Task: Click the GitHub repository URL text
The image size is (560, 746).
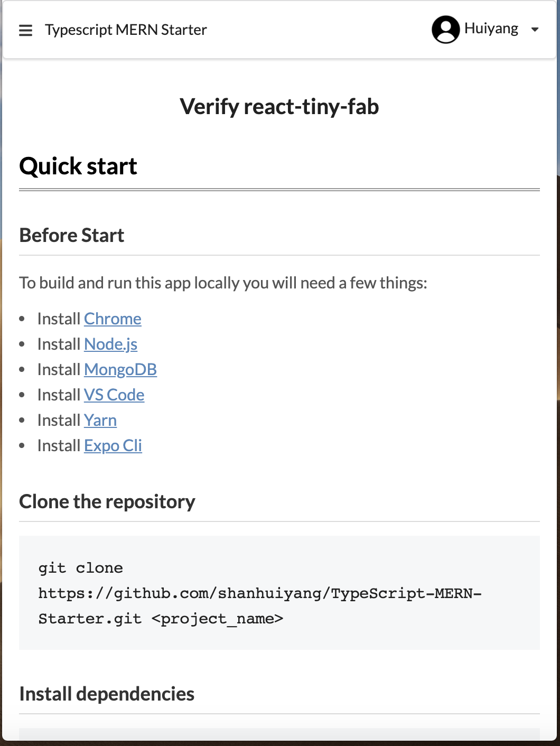Action: (260, 605)
